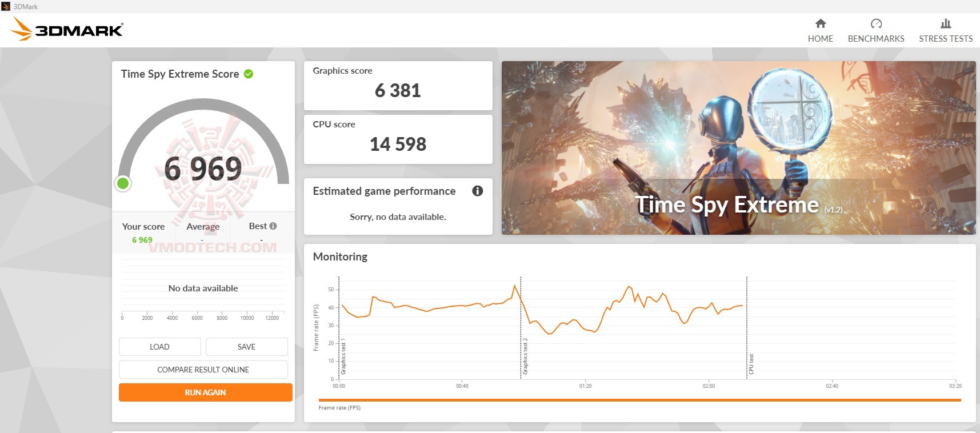Click the Home house icon
Image resolution: width=980 pixels, height=433 pixels.
(821, 23)
